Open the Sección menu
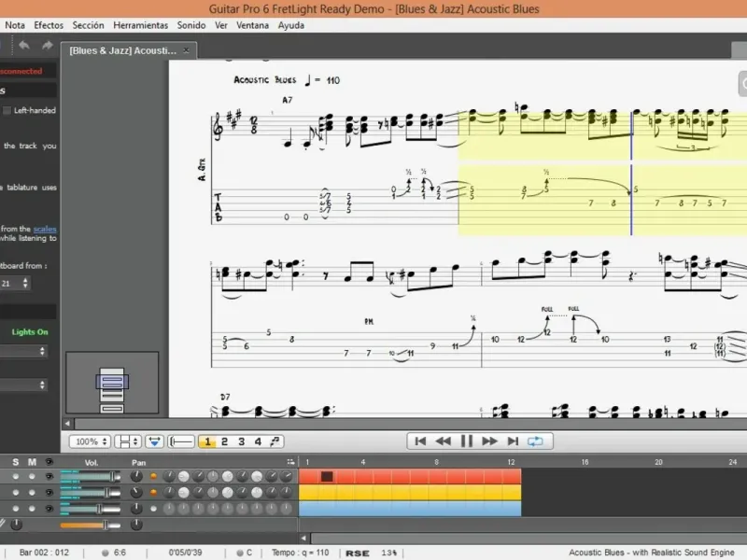The image size is (747, 560). click(x=88, y=25)
